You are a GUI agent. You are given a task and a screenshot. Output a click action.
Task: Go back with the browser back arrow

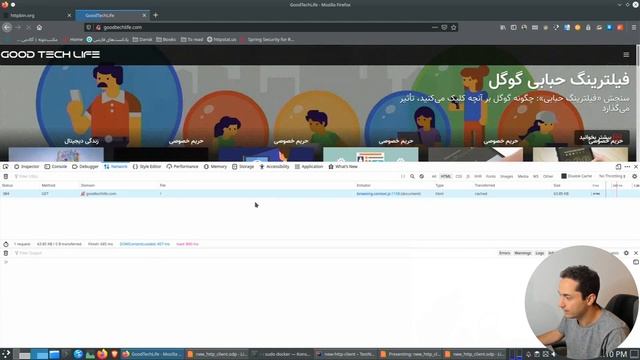(x=7, y=27)
